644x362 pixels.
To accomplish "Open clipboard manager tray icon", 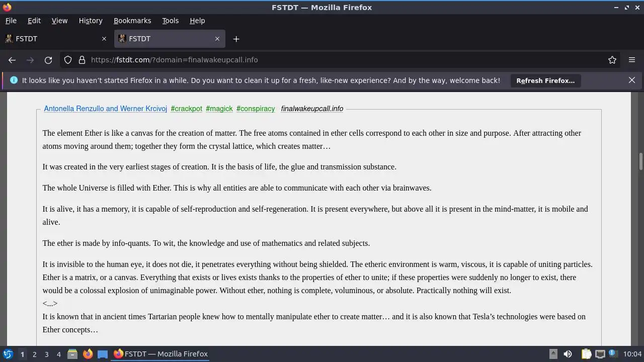I will [586, 354].
